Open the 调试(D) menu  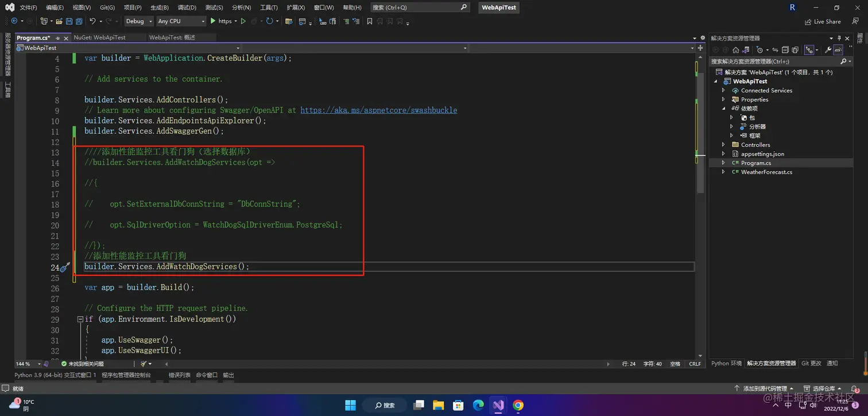coord(187,7)
